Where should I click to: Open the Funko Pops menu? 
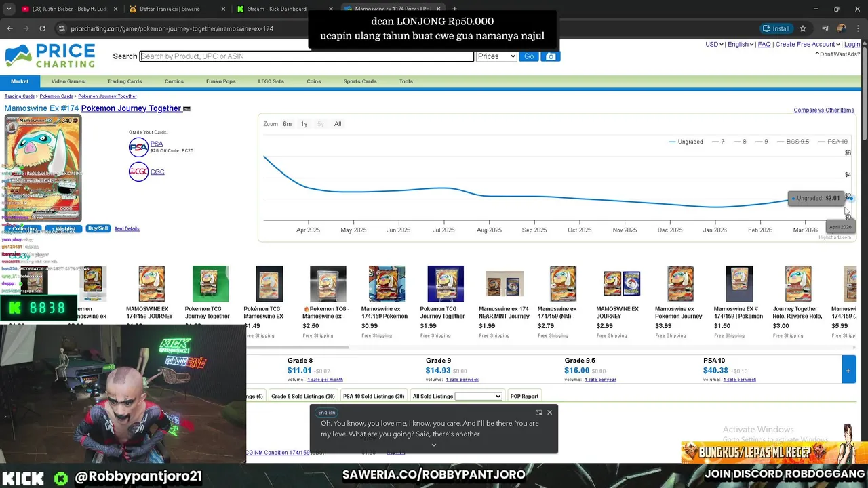pos(221,81)
